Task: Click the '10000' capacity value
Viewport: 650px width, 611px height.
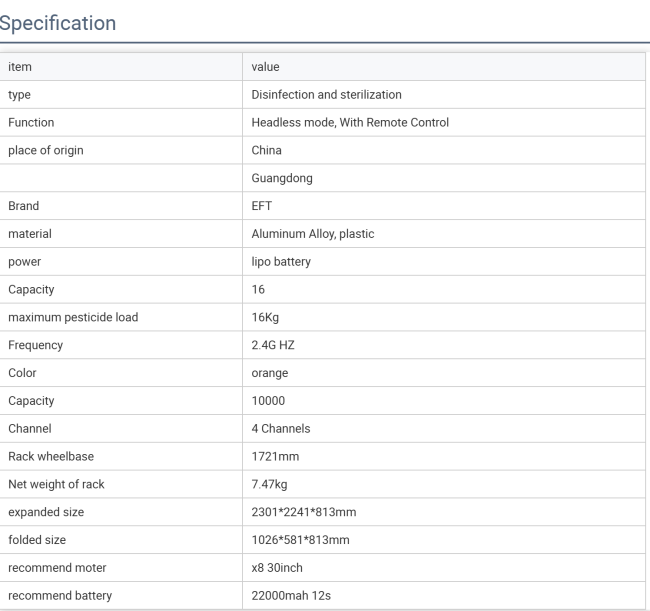Action: click(268, 401)
